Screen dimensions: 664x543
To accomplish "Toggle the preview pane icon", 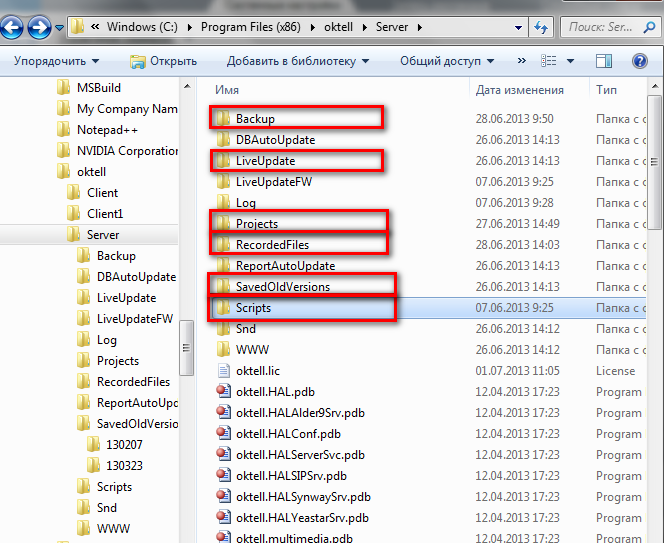I will (x=606, y=62).
